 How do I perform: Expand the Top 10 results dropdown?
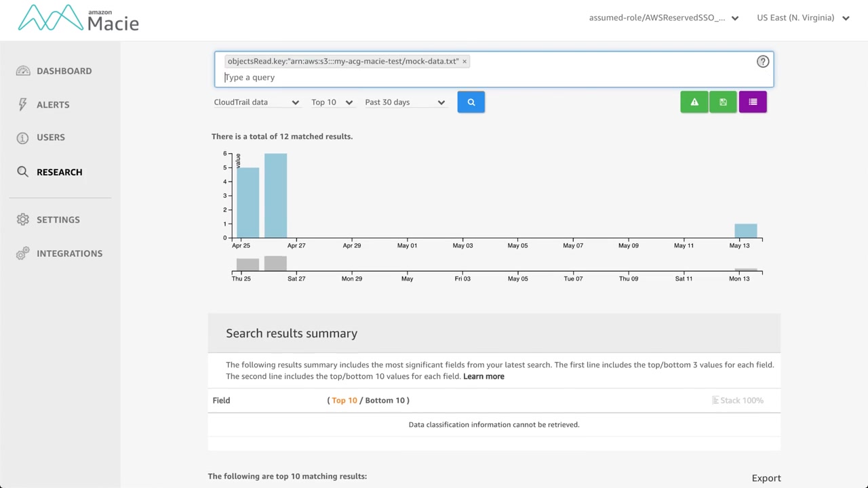332,102
